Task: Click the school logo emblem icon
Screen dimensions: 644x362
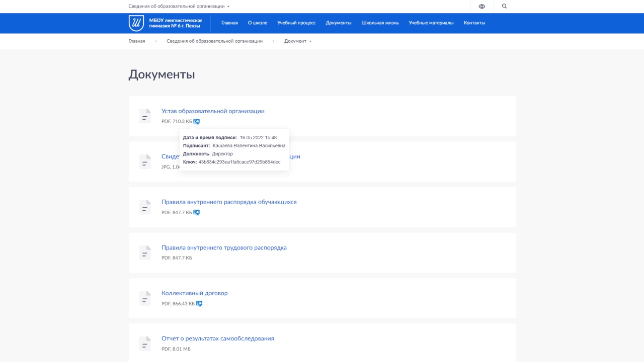Action: 136,23
